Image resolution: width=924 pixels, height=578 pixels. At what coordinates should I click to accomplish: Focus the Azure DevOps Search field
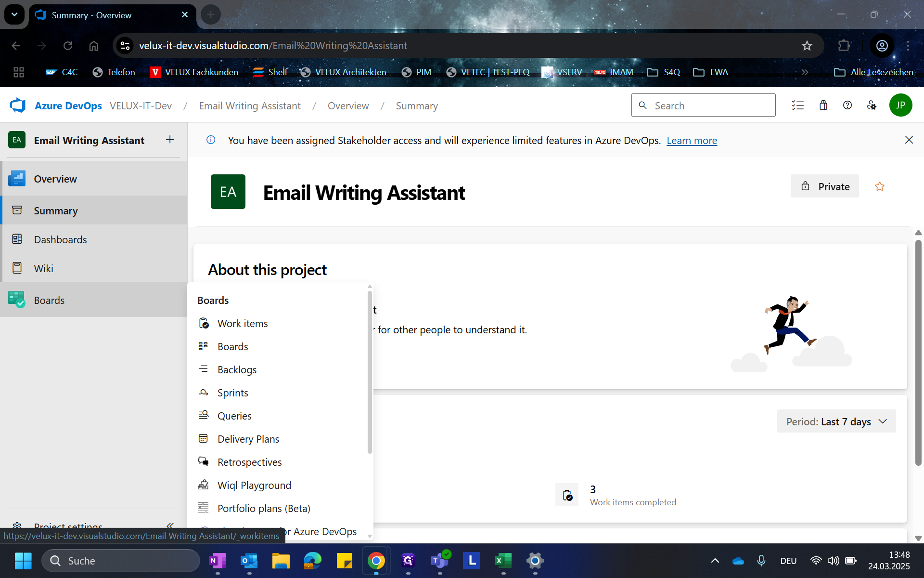(x=703, y=105)
